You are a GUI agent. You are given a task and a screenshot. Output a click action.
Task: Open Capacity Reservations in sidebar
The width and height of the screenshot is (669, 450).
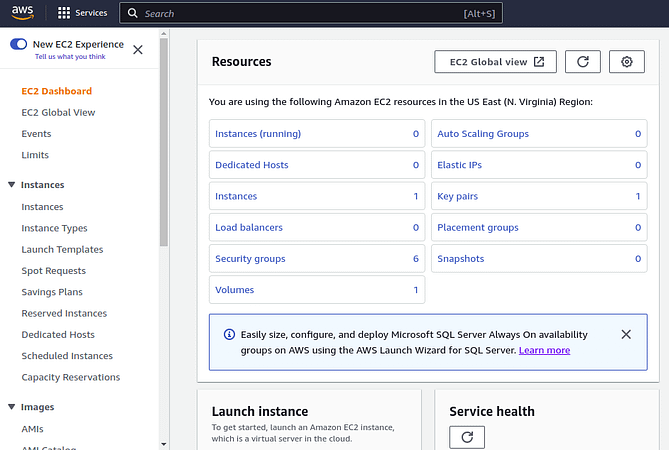(71, 377)
